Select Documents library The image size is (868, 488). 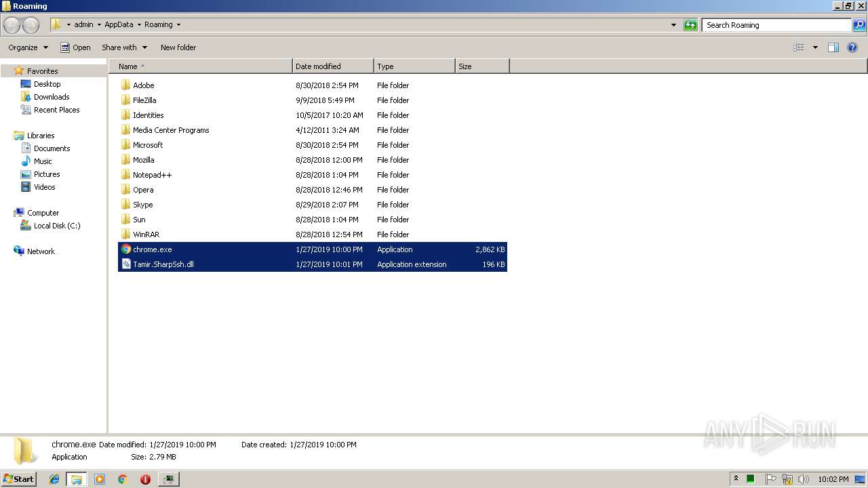click(52, 148)
